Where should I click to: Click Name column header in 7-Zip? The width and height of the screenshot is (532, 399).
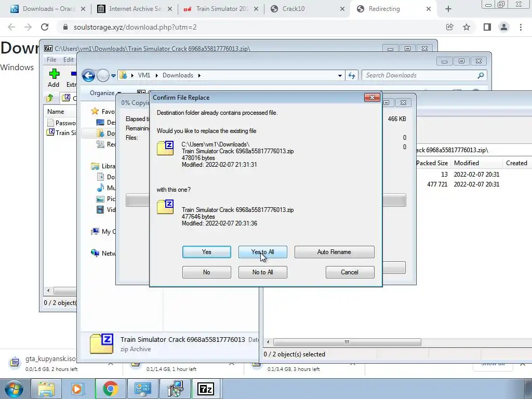(x=56, y=112)
